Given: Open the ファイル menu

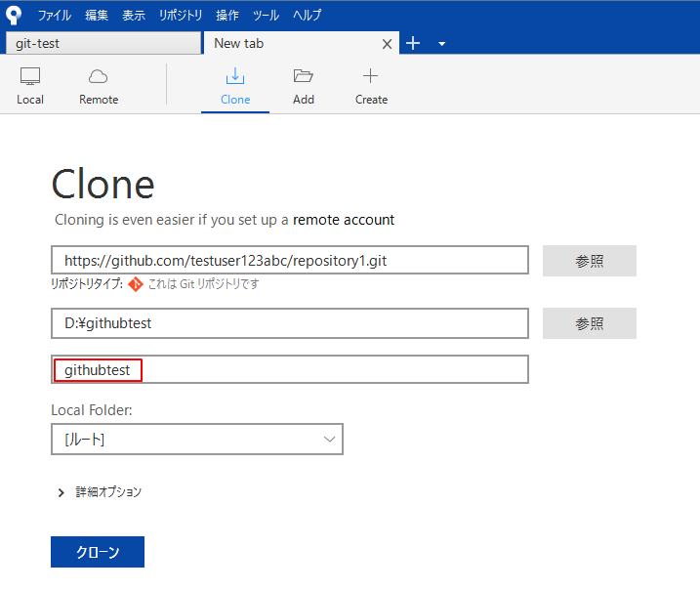Looking at the screenshot, I should click(55, 16).
